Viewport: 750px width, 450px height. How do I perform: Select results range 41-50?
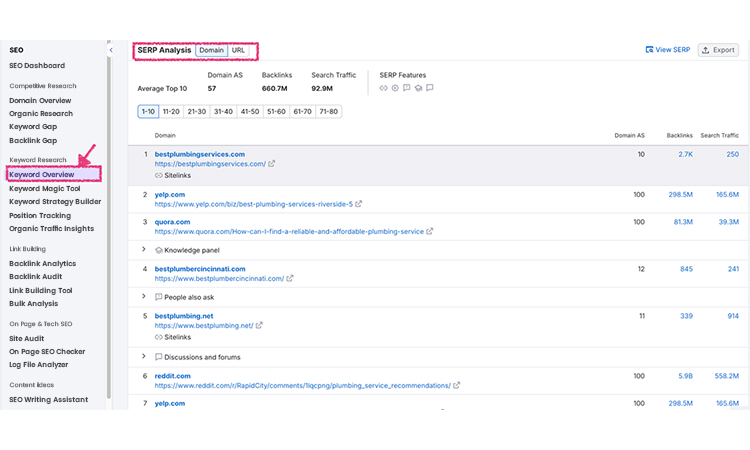250,111
